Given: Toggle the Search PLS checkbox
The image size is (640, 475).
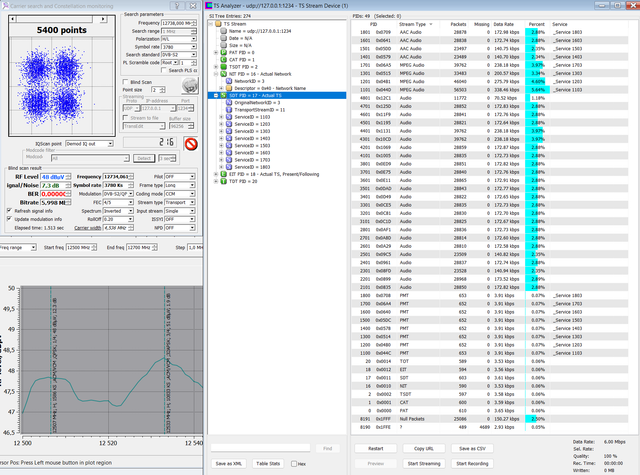Looking at the screenshot, I should point(164,70).
